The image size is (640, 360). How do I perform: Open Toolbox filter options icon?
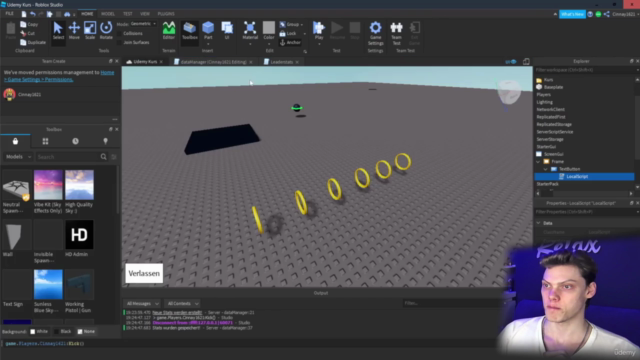(x=114, y=157)
